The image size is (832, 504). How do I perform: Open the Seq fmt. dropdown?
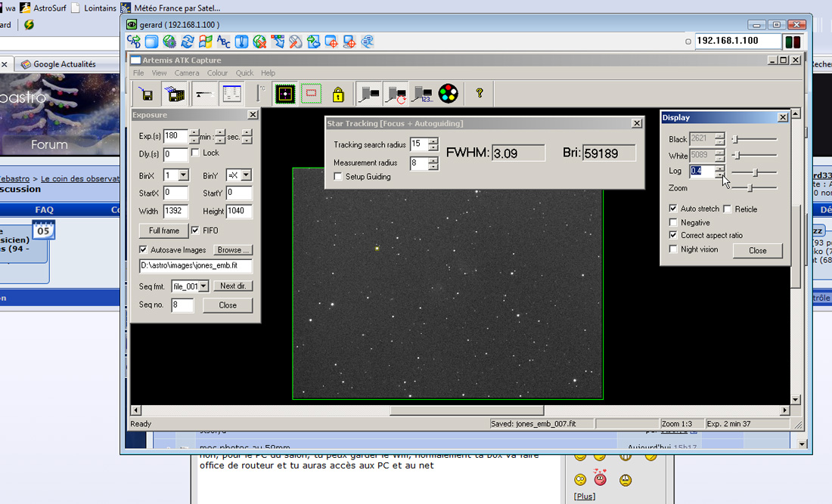click(203, 286)
